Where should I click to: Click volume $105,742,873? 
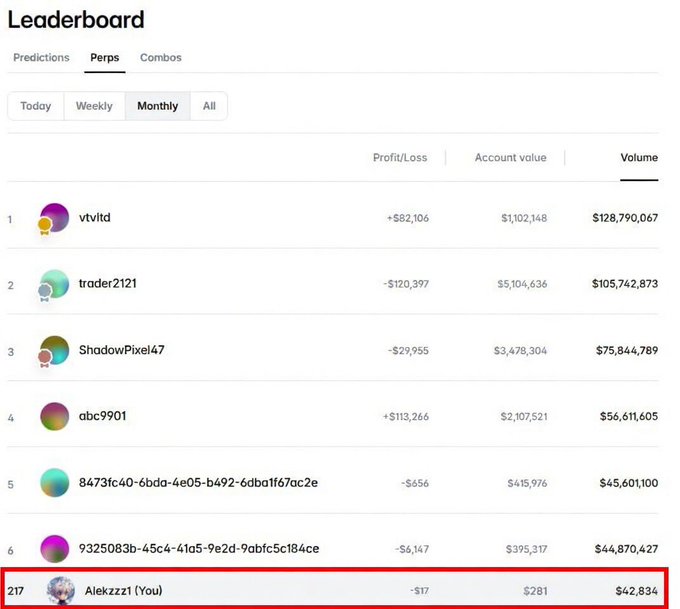(625, 284)
